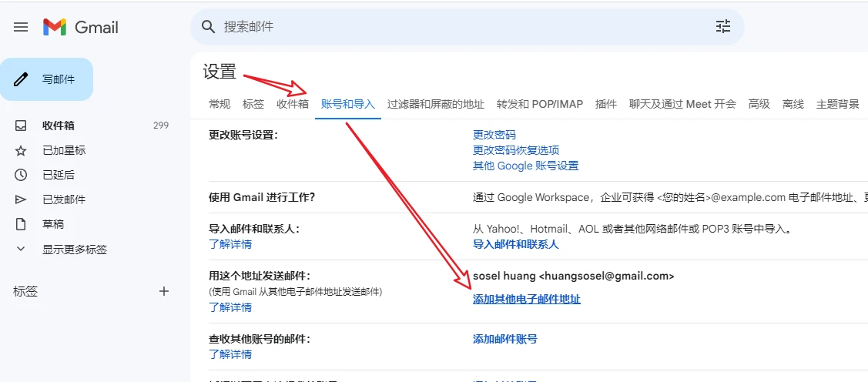
Task: Open 聊天及通过 Meet 开会 tab
Action: [x=682, y=104]
